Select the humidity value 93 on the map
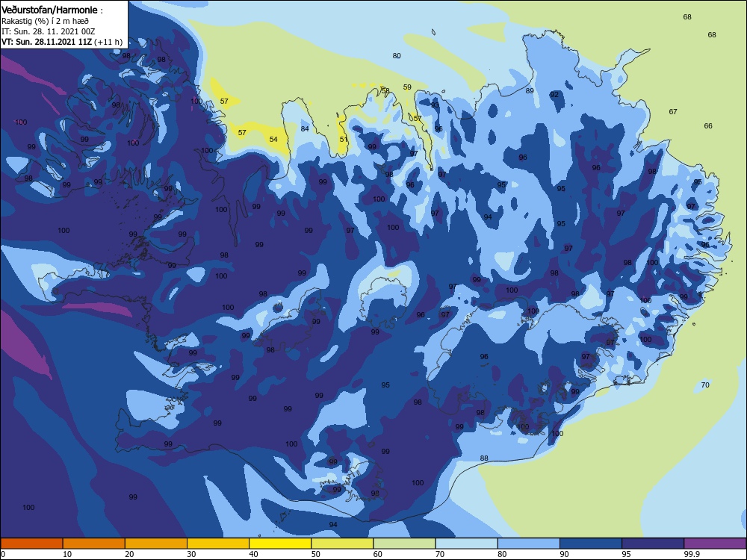This screenshot has height=560, width=747. [x=435, y=105]
